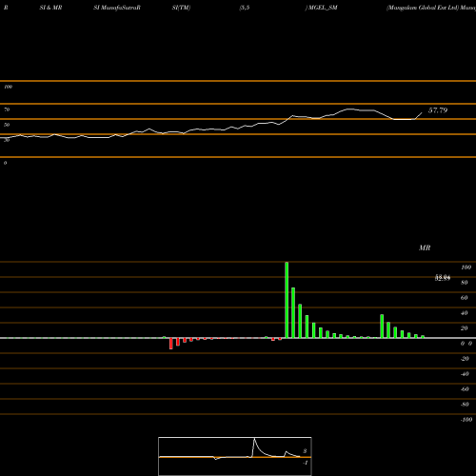Click the largest red negative MR bar
This screenshot has height=476, width=476.
click(x=171, y=344)
